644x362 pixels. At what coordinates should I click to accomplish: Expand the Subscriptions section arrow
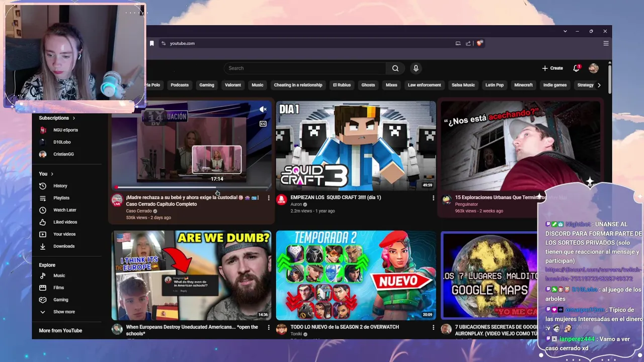pos(74,118)
